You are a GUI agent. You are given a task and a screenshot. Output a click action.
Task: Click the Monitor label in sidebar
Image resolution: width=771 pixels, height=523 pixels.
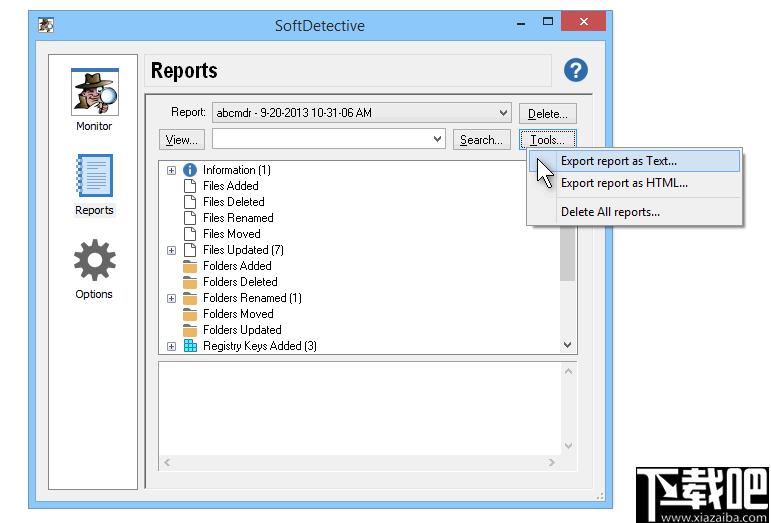coord(94,126)
